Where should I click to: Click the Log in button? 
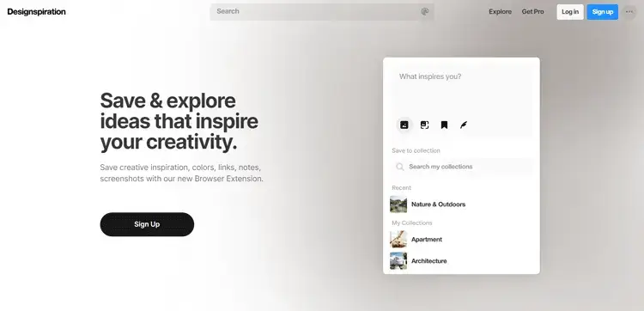point(570,12)
